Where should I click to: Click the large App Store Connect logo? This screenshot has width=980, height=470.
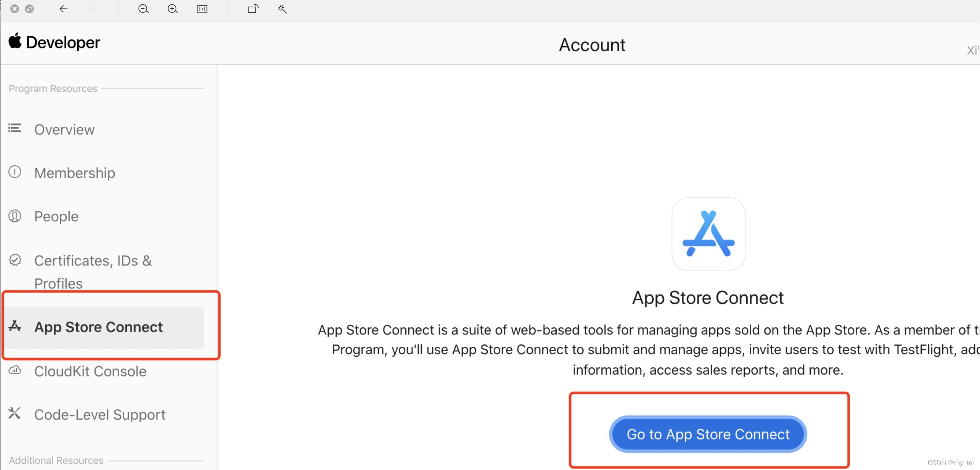pos(708,234)
